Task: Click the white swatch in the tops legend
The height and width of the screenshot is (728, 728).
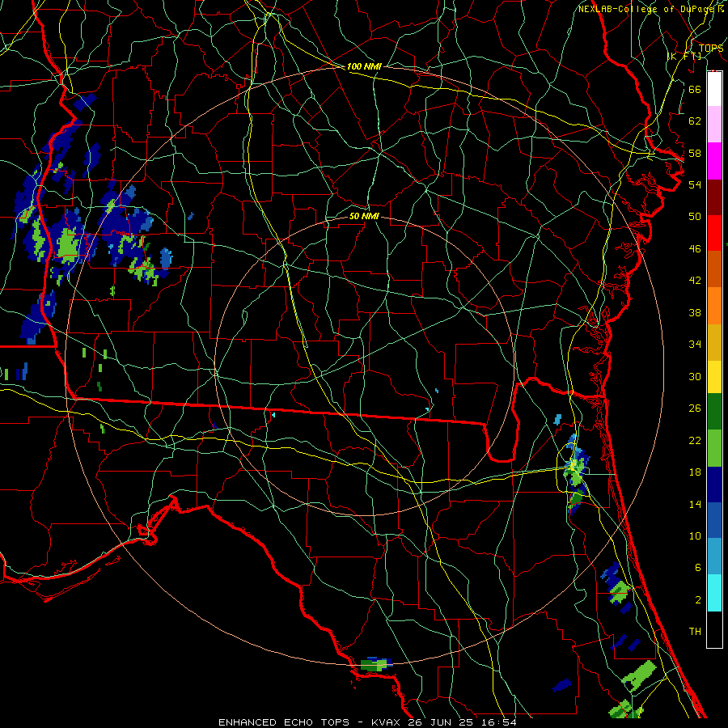Action: pos(714,89)
